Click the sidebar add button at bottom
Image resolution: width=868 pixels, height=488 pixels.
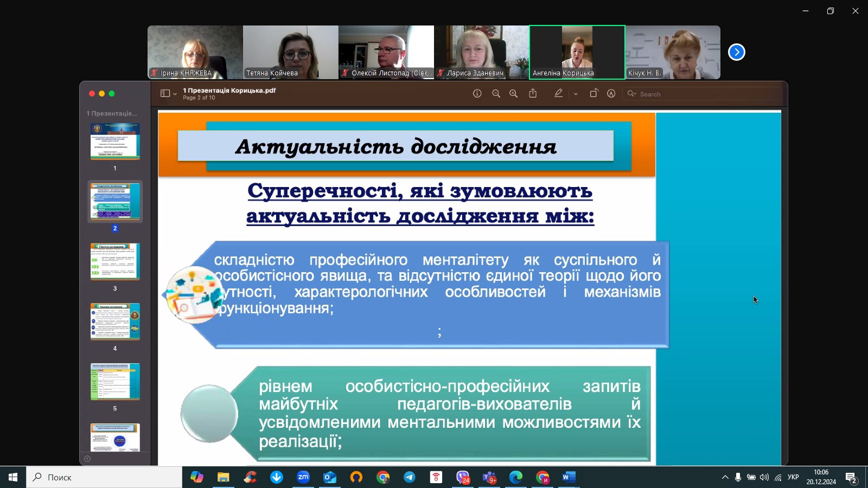(87, 459)
